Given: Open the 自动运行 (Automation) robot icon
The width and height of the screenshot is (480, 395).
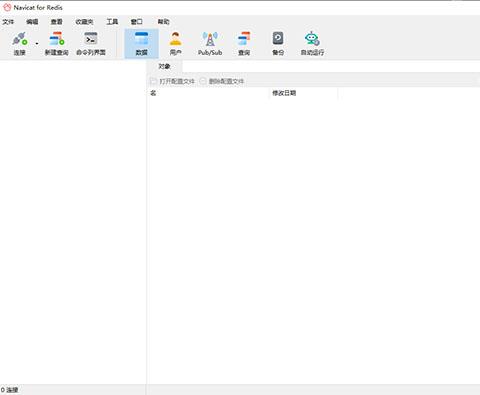Looking at the screenshot, I should (312, 43).
